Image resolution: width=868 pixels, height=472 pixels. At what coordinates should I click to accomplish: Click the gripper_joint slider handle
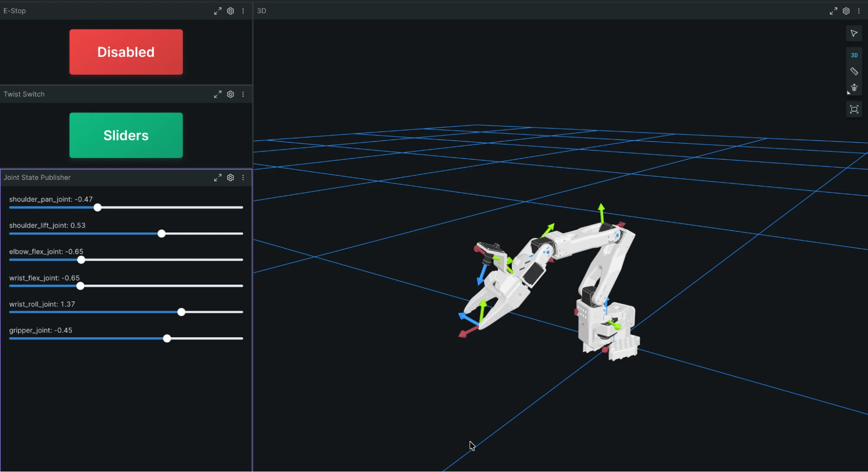point(167,339)
